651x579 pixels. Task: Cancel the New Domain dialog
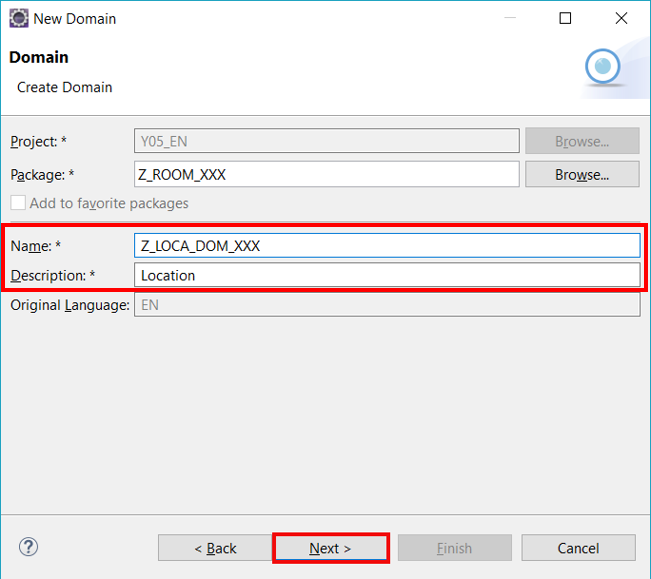click(578, 548)
